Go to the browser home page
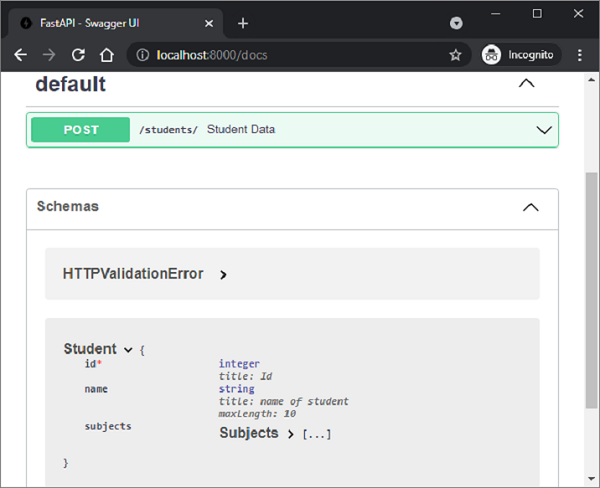 pyautogui.click(x=107, y=55)
